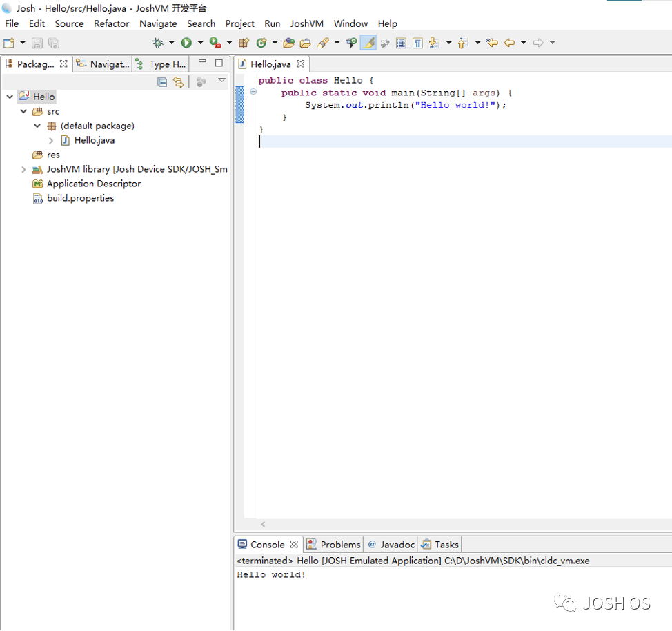The height and width of the screenshot is (631, 672).
Task: Open the Previous Annotation dropdown arrow
Action: [478, 43]
